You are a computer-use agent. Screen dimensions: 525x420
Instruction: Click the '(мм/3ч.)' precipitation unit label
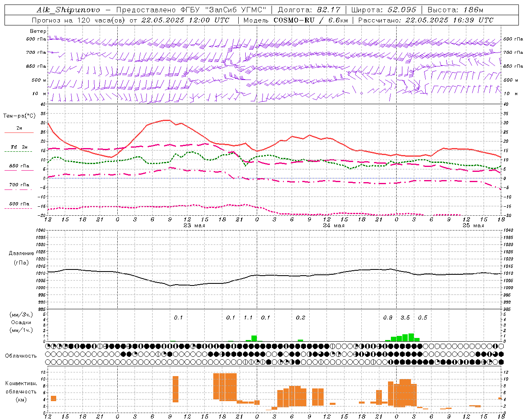pos(21,315)
